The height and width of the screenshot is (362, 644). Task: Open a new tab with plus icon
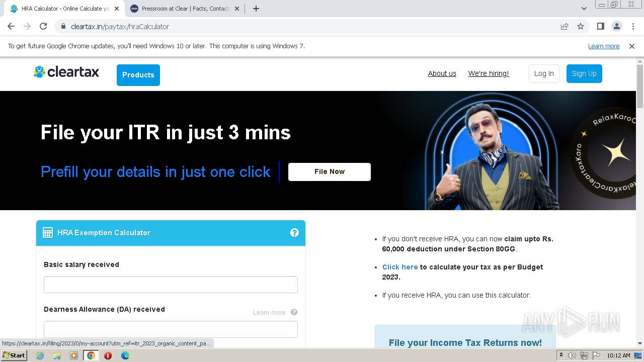tap(256, 9)
